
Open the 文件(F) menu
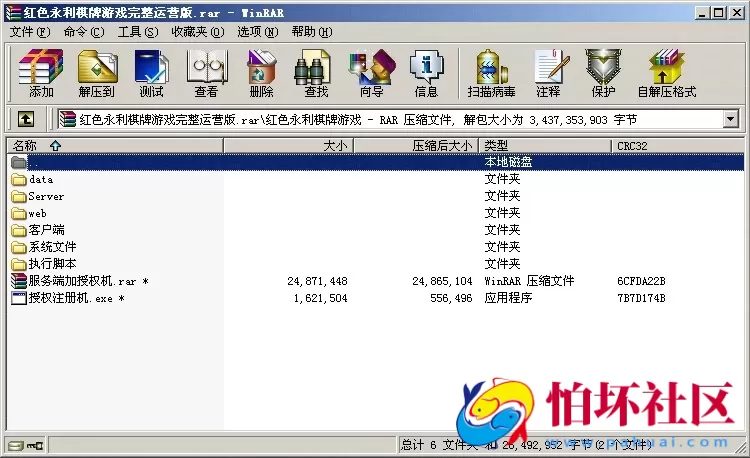[30, 32]
